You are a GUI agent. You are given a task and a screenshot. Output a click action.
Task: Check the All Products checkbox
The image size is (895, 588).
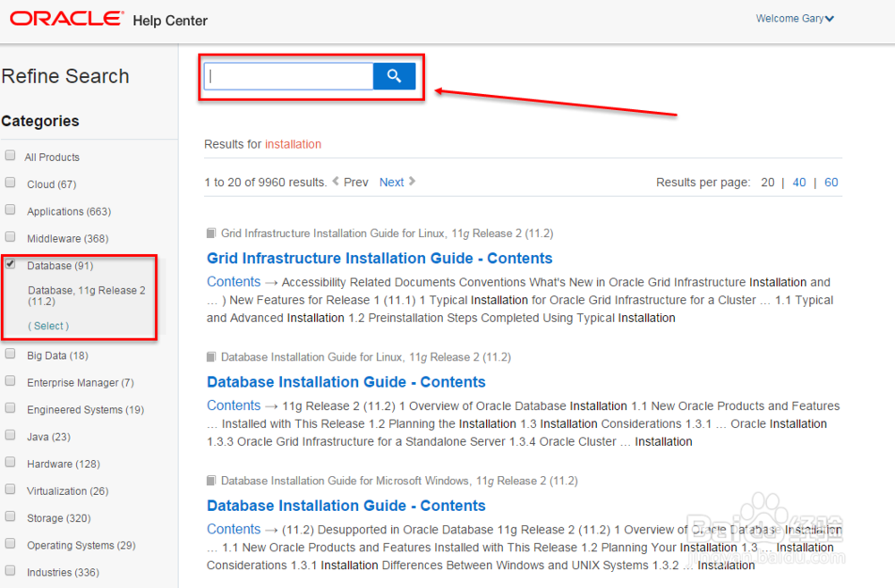10,155
